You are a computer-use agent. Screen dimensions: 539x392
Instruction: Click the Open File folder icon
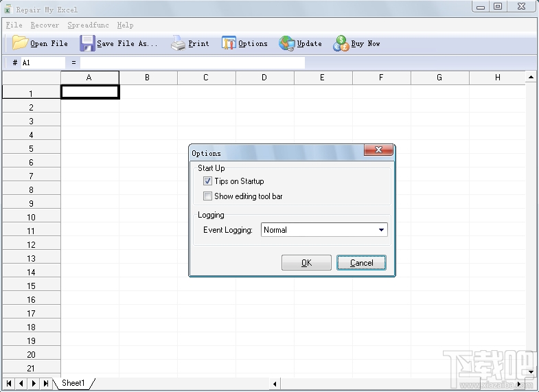click(20, 43)
